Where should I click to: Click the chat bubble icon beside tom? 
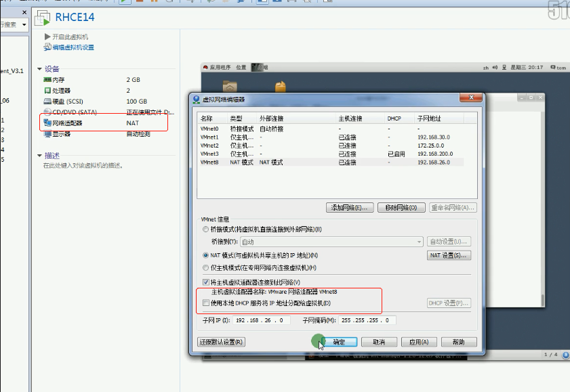click(553, 67)
